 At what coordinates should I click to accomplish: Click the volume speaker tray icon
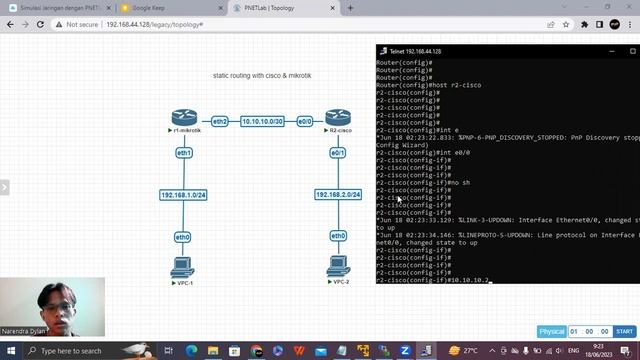(x=559, y=351)
